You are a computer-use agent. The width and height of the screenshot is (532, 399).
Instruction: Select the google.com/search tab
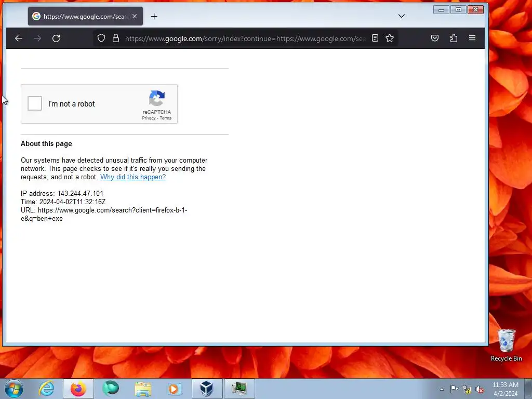click(86, 16)
